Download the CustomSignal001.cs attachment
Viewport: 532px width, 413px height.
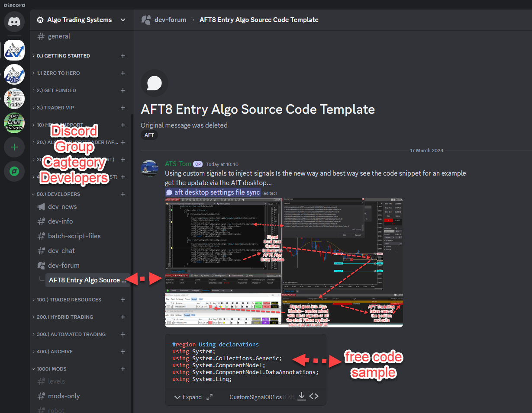(x=302, y=396)
